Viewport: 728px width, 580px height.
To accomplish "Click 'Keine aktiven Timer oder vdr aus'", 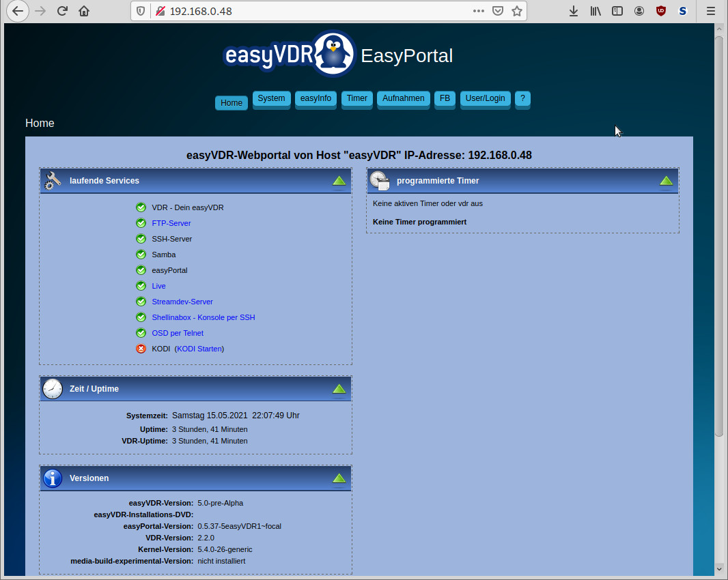I will coord(428,203).
